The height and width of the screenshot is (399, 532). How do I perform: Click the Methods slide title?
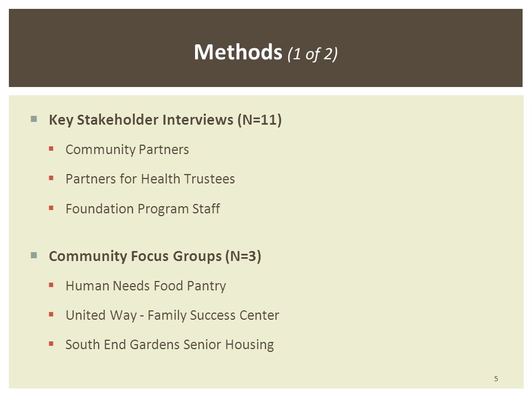(x=238, y=52)
